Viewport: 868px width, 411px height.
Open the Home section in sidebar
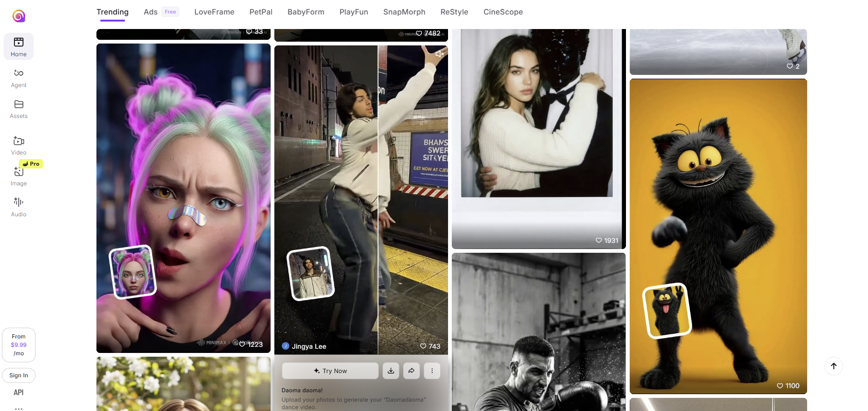coord(19,46)
